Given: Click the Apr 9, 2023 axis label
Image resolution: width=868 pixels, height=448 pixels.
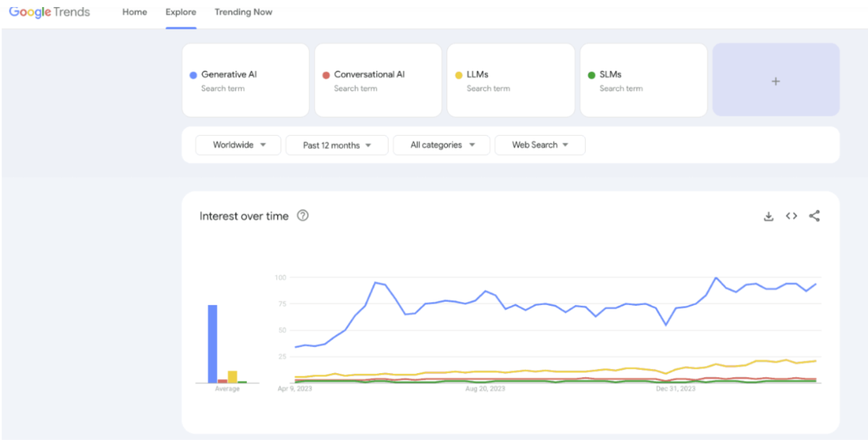Looking at the screenshot, I should pos(295,388).
